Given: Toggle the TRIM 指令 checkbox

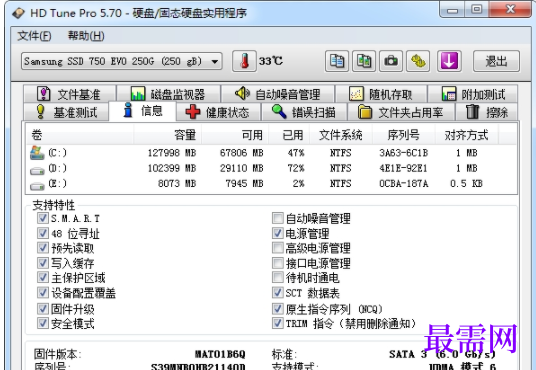Looking at the screenshot, I should point(278,323).
